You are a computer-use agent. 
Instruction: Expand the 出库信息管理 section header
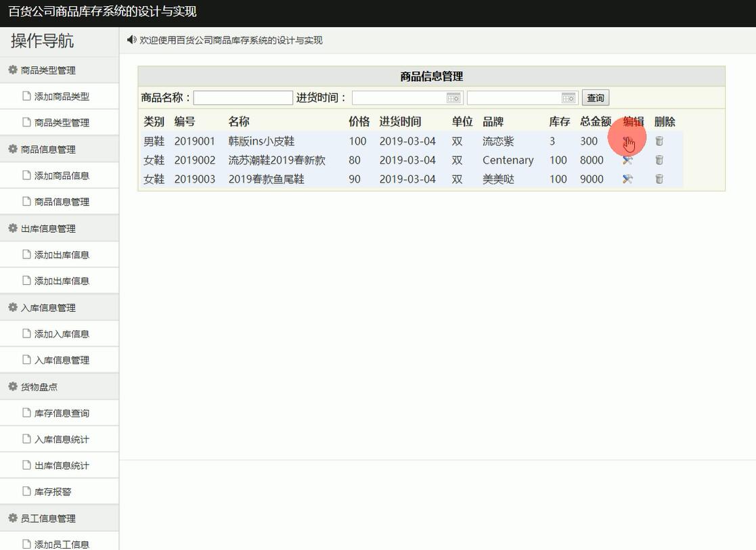coord(48,229)
